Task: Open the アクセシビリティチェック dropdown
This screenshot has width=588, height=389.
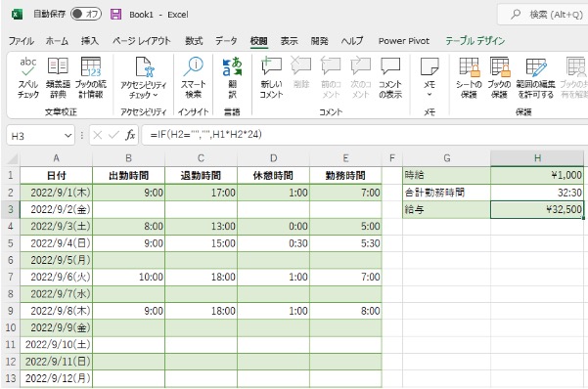Action: (x=143, y=78)
